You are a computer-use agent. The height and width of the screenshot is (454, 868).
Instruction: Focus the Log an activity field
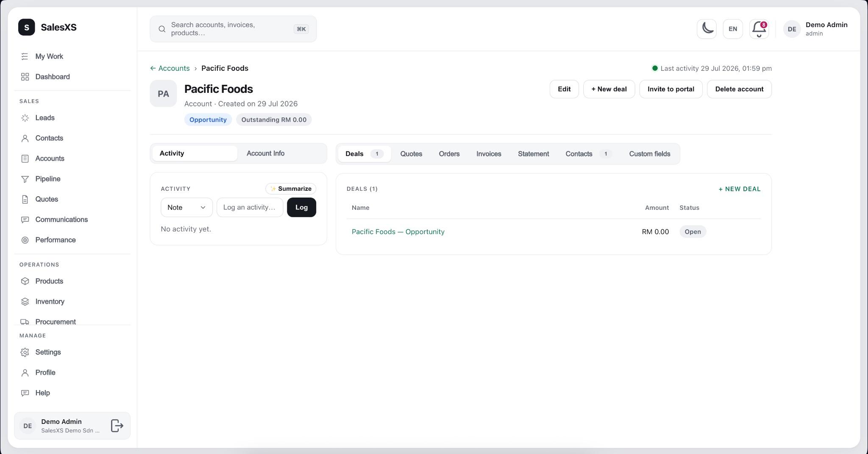[x=250, y=207]
